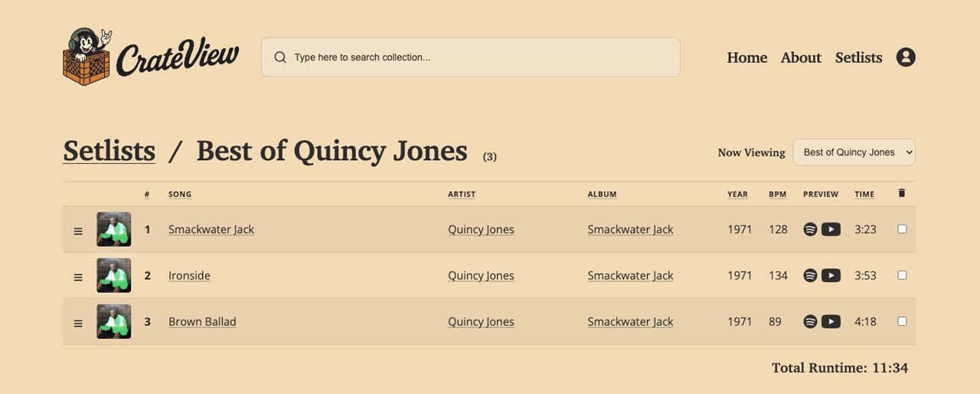Open YouTube preview for Brown Ballad
980x394 pixels.
click(831, 321)
